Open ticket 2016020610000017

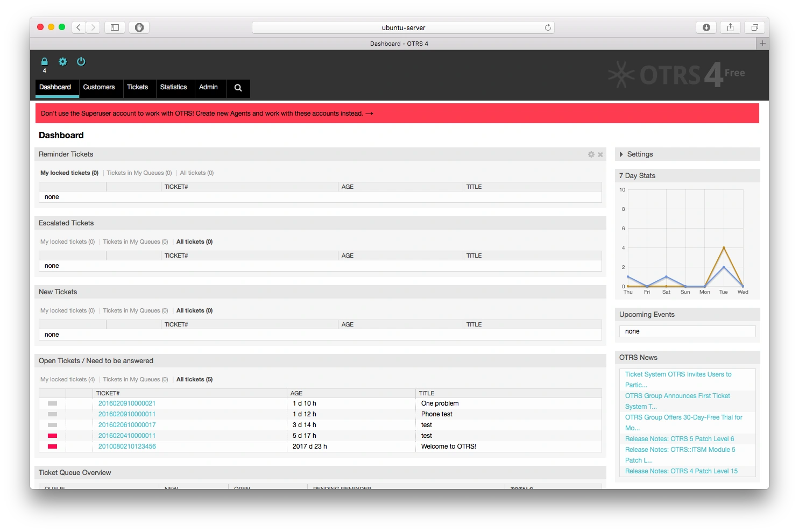click(127, 425)
